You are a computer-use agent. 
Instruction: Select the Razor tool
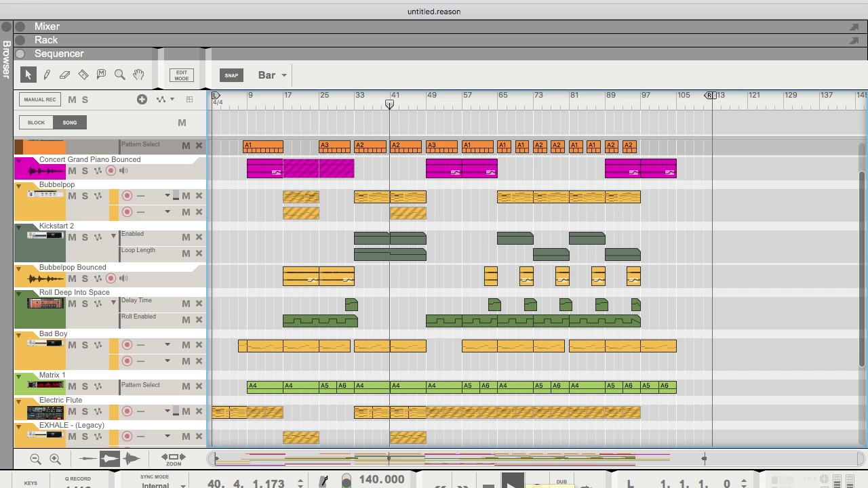(83, 75)
